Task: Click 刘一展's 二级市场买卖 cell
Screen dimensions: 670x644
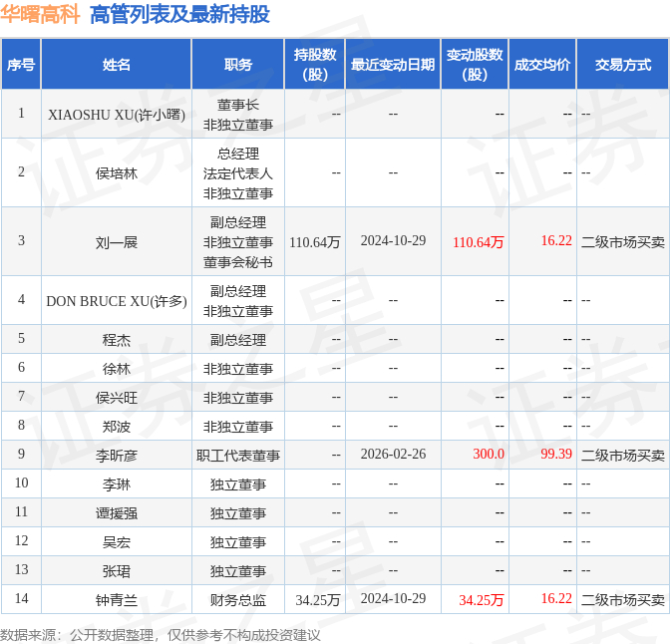Action: (622, 242)
